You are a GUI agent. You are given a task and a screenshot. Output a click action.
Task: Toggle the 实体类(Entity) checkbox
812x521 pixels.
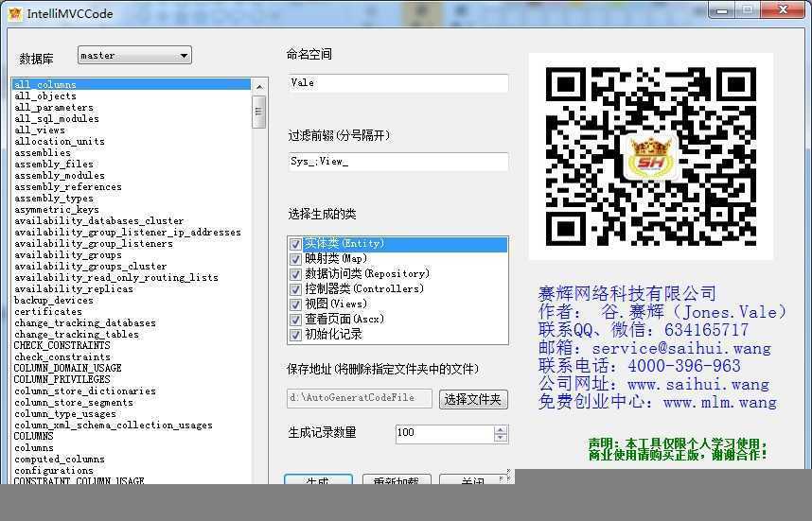click(295, 244)
